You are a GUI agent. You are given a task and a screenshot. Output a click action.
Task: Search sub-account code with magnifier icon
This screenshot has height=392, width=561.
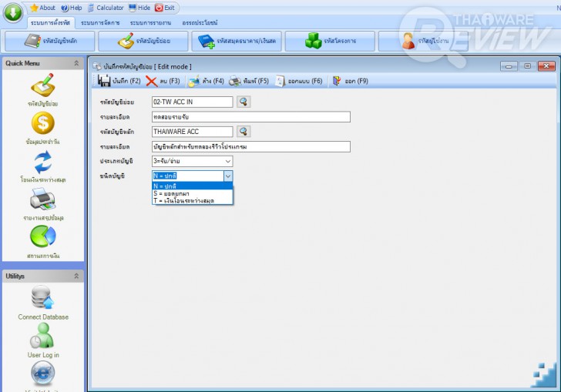coord(244,102)
